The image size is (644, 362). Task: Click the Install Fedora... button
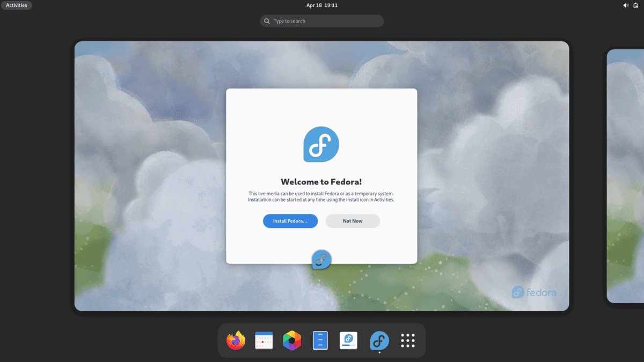tap(290, 221)
